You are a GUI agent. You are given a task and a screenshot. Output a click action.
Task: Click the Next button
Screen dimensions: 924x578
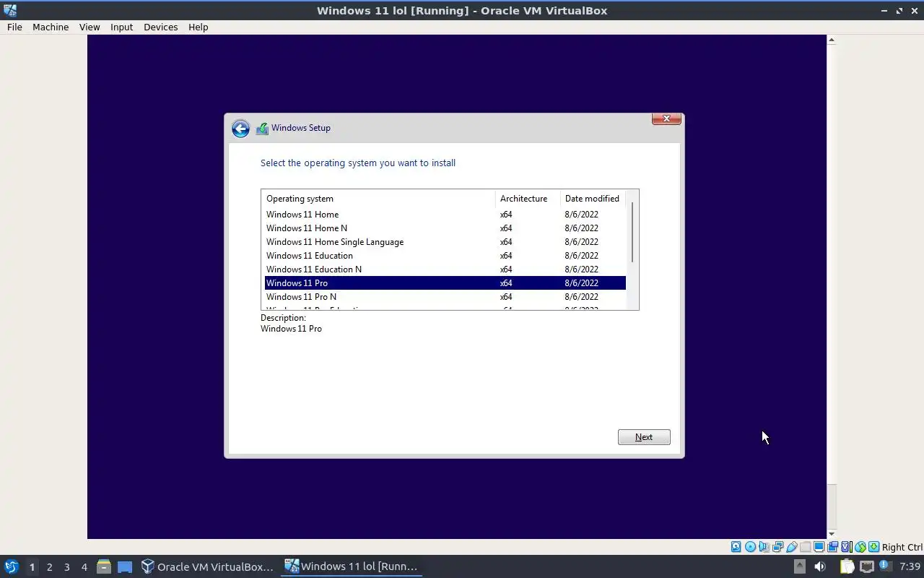[644, 437]
